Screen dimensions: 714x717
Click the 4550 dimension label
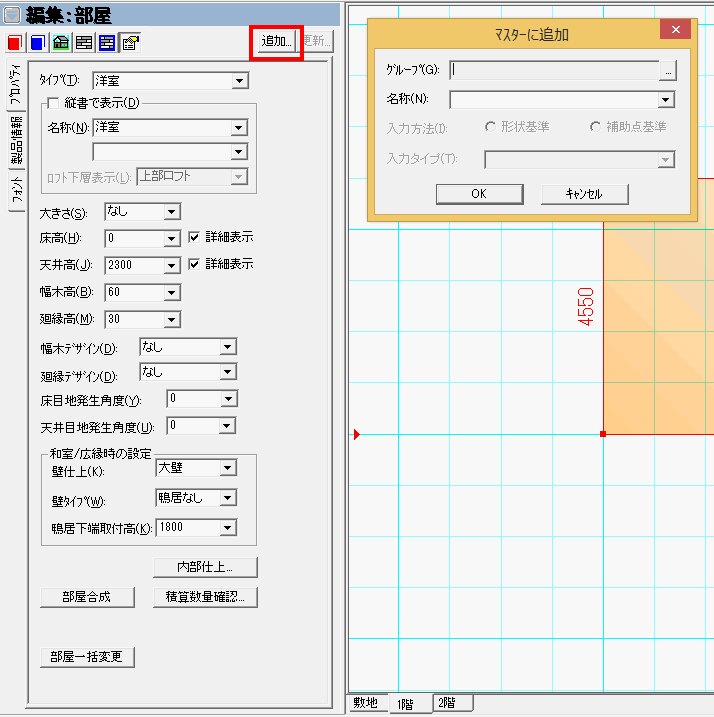point(585,307)
